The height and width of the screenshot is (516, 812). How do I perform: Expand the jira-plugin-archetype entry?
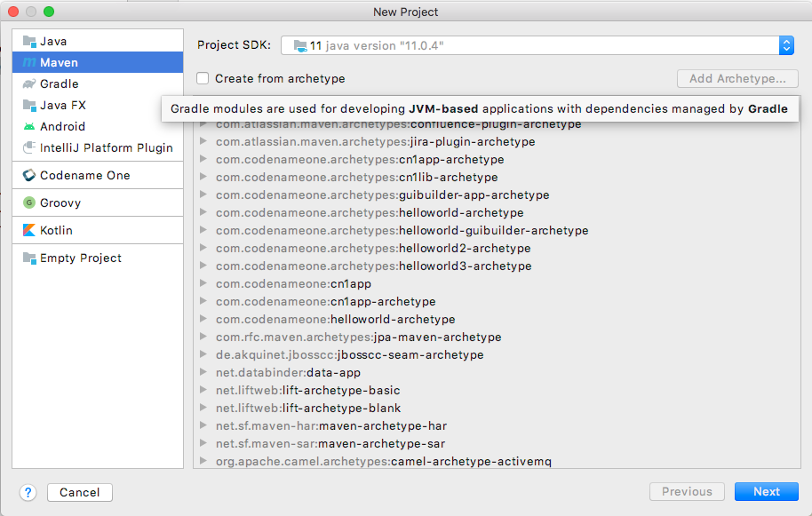tap(204, 142)
